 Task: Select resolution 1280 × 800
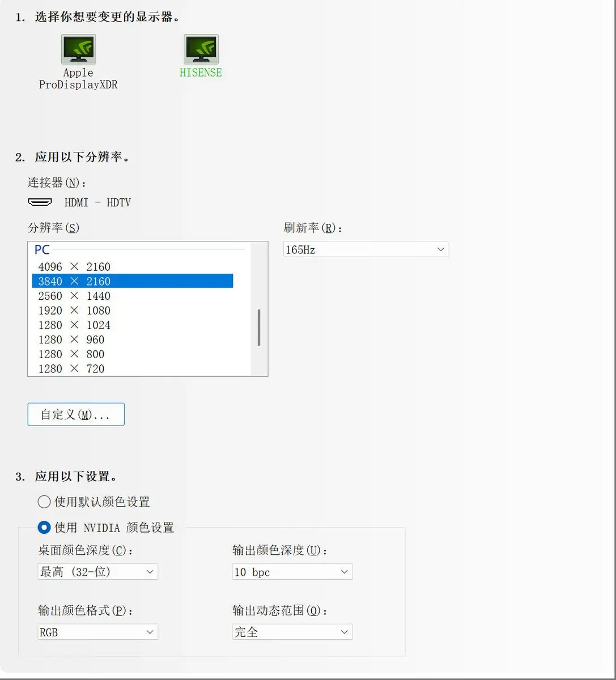pyautogui.click(x=133, y=354)
